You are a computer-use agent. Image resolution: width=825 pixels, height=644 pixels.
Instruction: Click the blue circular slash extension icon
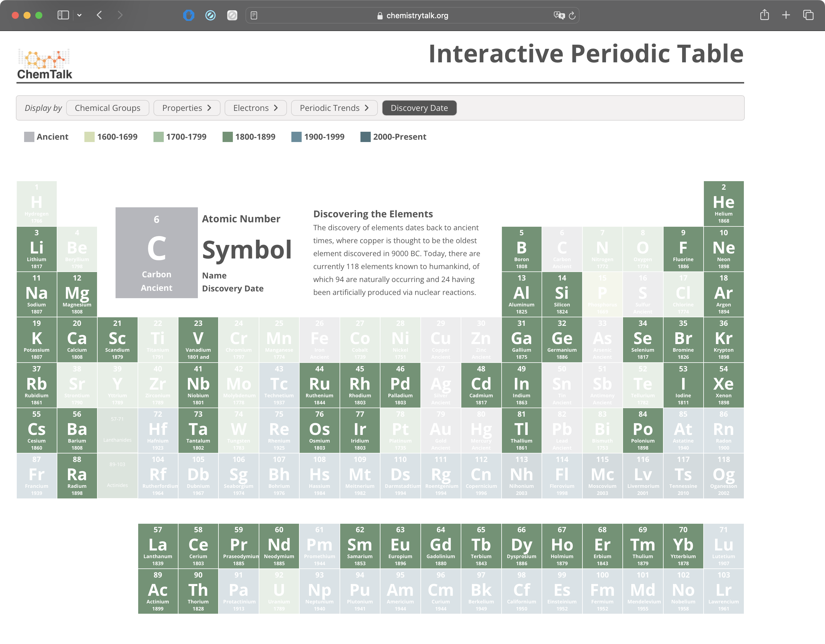pyautogui.click(x=211, y=15)
